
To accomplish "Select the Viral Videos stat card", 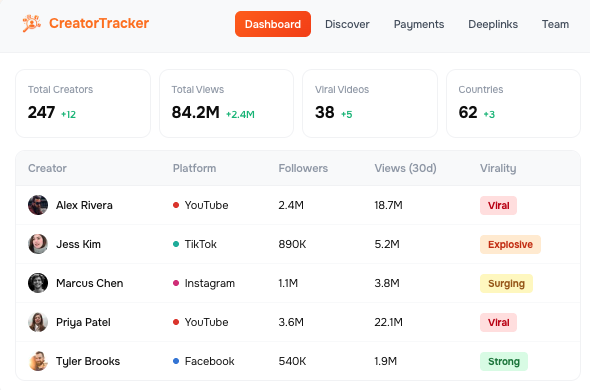I will (370, 104).
